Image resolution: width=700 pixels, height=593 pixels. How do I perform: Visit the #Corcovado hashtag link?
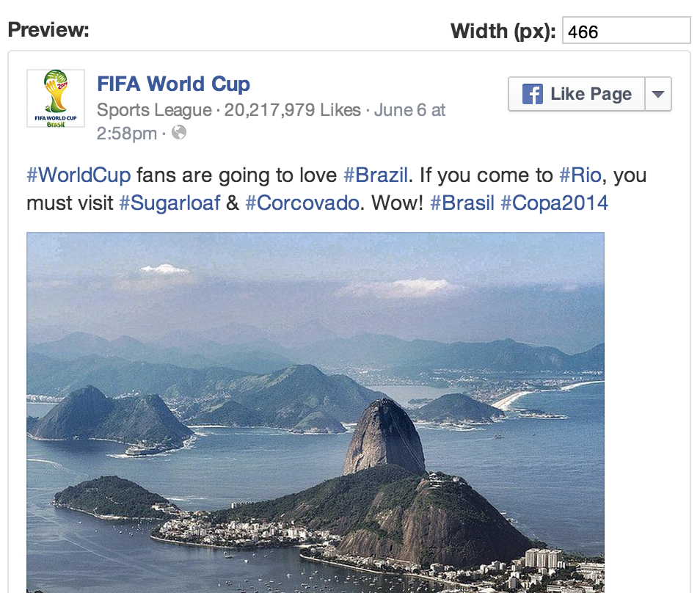tap(302, 203)
